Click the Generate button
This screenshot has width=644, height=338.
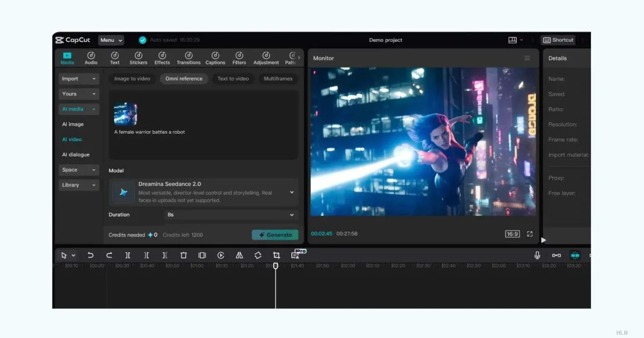pos(275,234)
